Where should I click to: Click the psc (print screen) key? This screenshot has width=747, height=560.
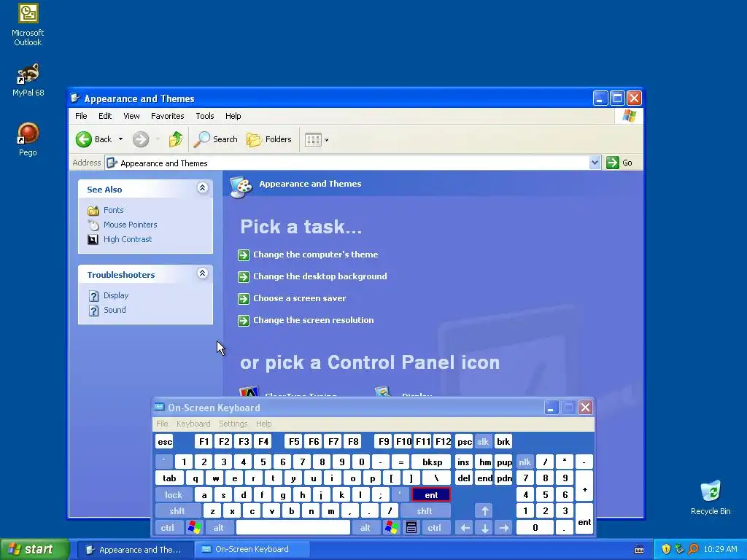click(464, 442)
